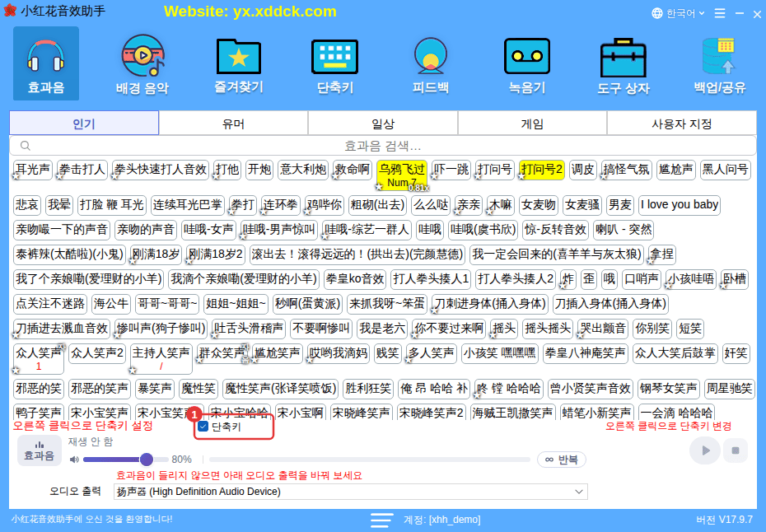Click the 点关注不迷路 sound button
Screen dimensions: 766x532
pyautogui.click(x=50, y=304)
